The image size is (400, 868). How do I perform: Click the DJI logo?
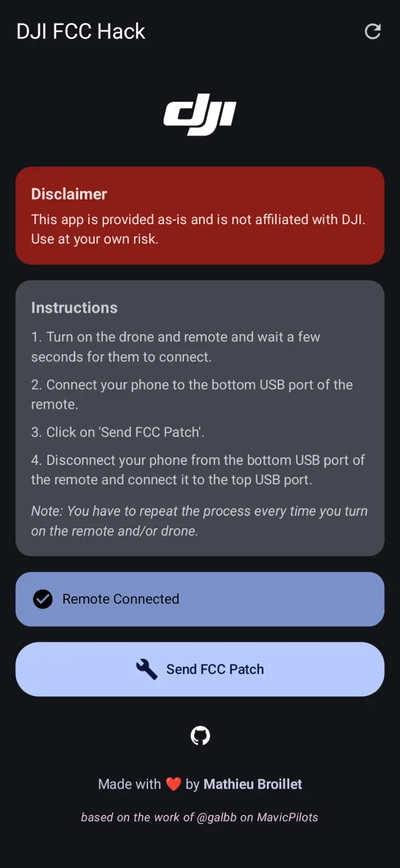(x=200, y=114)
